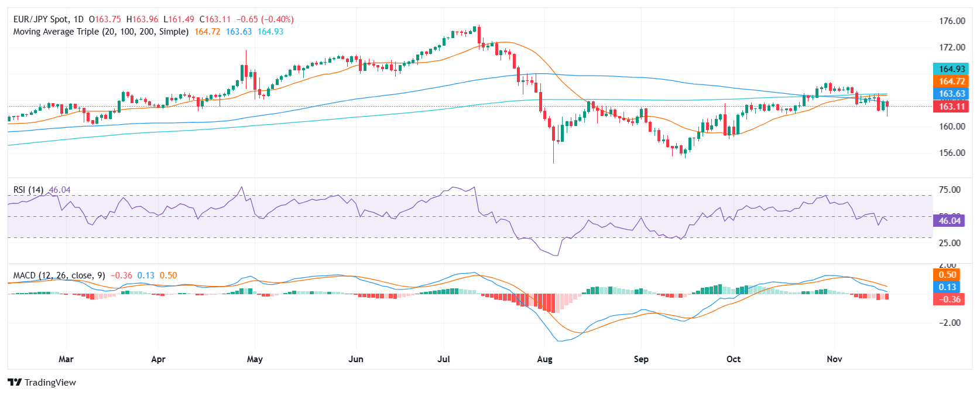Click the orange 164.72 price axis tag
The height and width of the screenshot is (395, 980).
pos(951,81)
